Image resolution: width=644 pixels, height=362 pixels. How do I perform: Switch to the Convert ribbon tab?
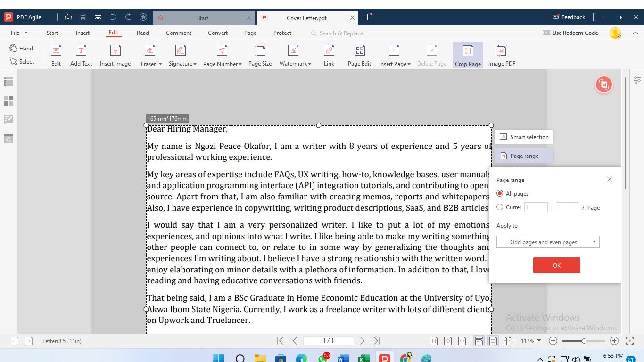(x=217, y=33)
